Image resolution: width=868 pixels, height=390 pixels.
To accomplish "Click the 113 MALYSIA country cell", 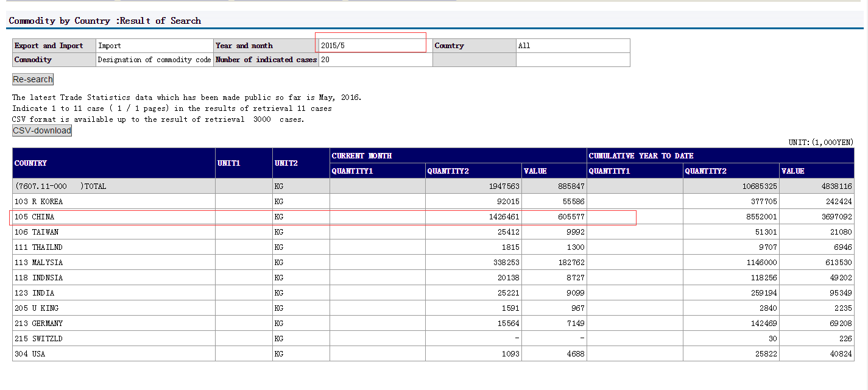I will pos(114,263).
